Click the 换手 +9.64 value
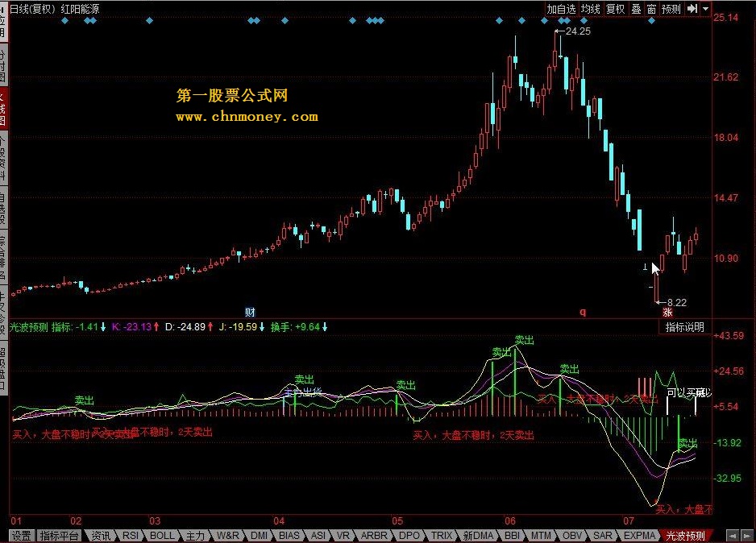The width and height of the screenshot is (756, 543). pyautogui.click(x=299, y=327)
